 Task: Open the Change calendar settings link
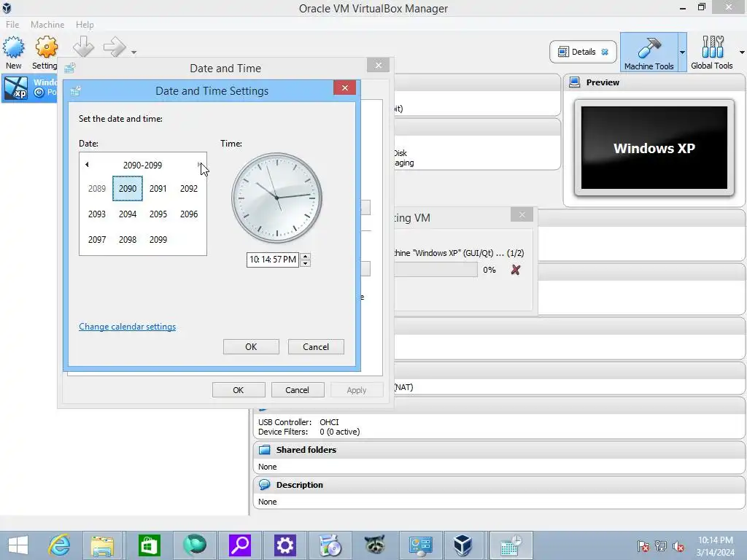[127, 327]
